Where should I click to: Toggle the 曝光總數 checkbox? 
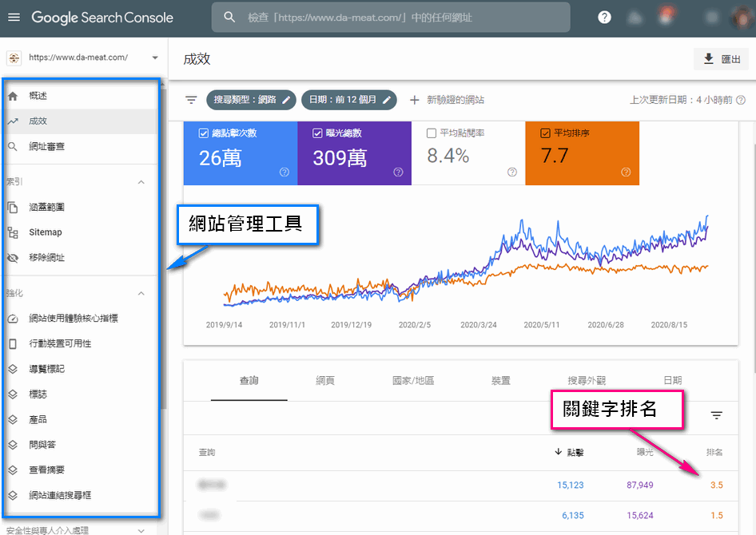[317, 133]
